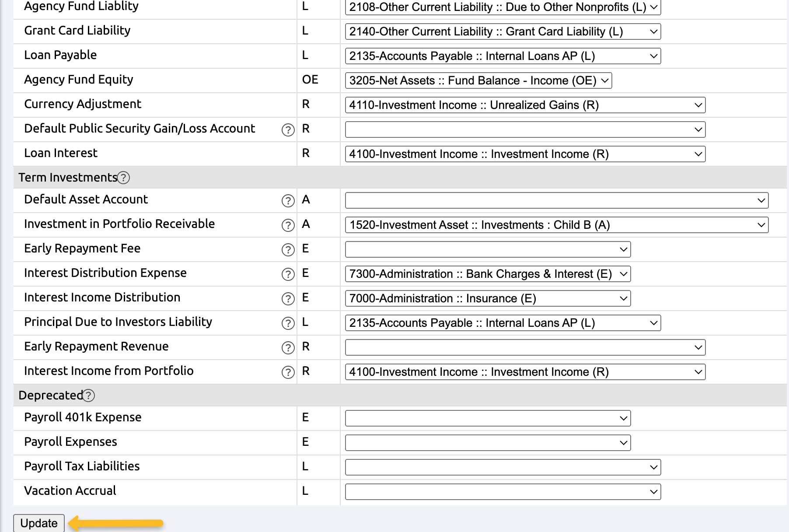Open Payroll 401k Expense dropdown
The image size is (789, 532).
(488, 418)
